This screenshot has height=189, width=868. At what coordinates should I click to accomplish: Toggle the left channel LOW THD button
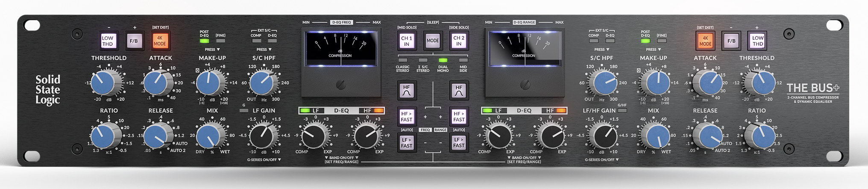point(108,41)
